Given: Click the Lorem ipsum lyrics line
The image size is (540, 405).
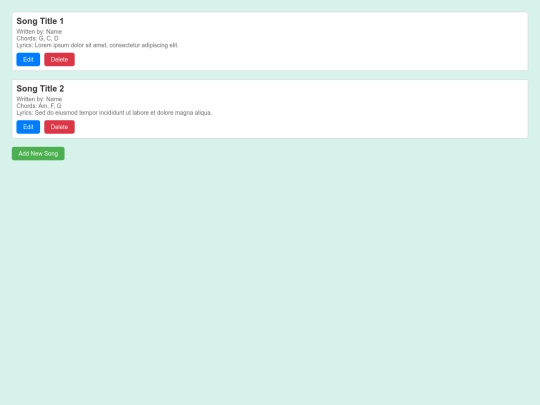Looking at the screenshot, I should [x=97, y=45].
